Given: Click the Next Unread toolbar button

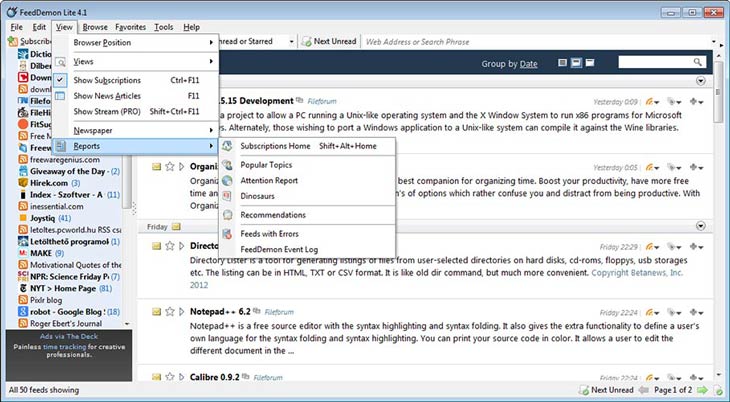Looking at the screenshot, I should [x=329, y=41].
